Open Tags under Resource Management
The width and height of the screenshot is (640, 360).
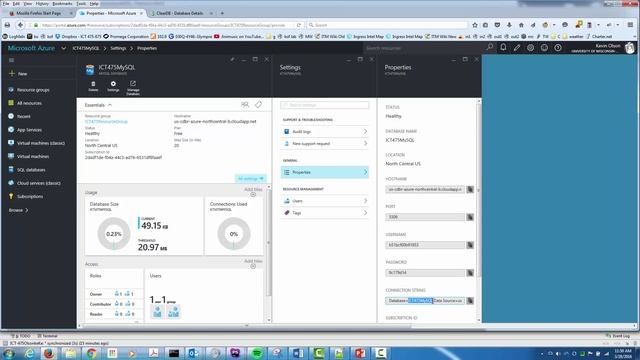coord(325,213)
